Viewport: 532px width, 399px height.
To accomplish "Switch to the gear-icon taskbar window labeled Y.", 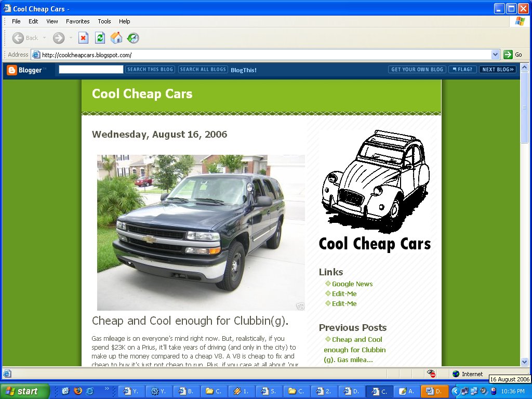I will pos(159,391).
